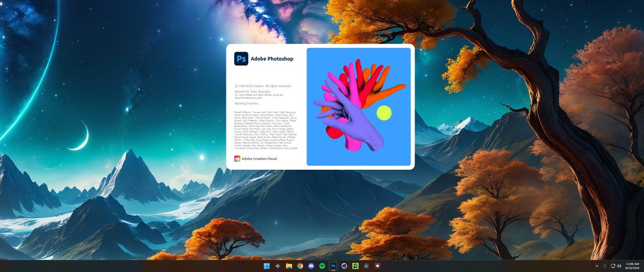Open the green letter 'a' taskbar app
This screenshot has height=272, width=644.
pos(355,266)
